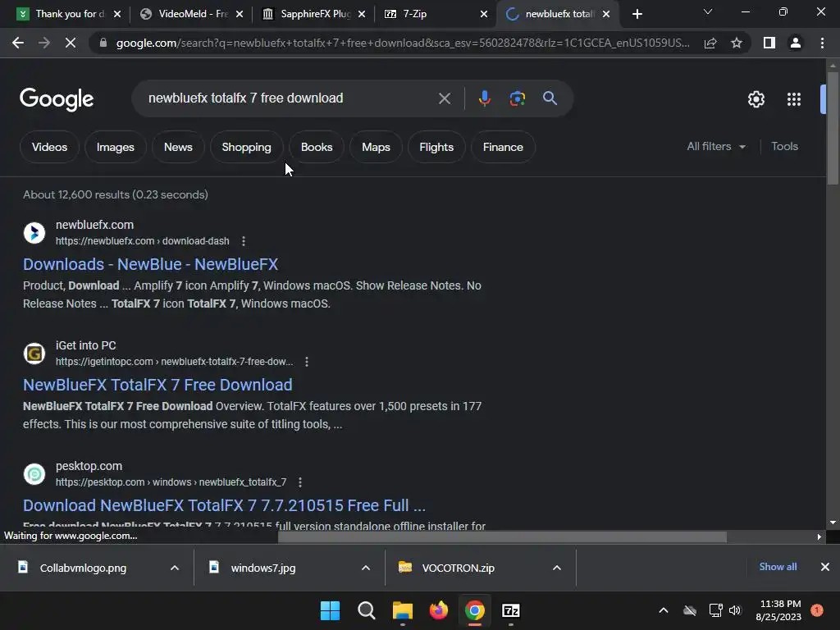Filter results by Videos

tap(49, 147)
